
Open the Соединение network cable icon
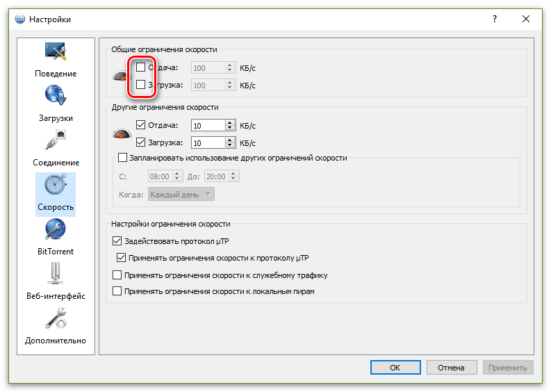(x=56, y=140)
